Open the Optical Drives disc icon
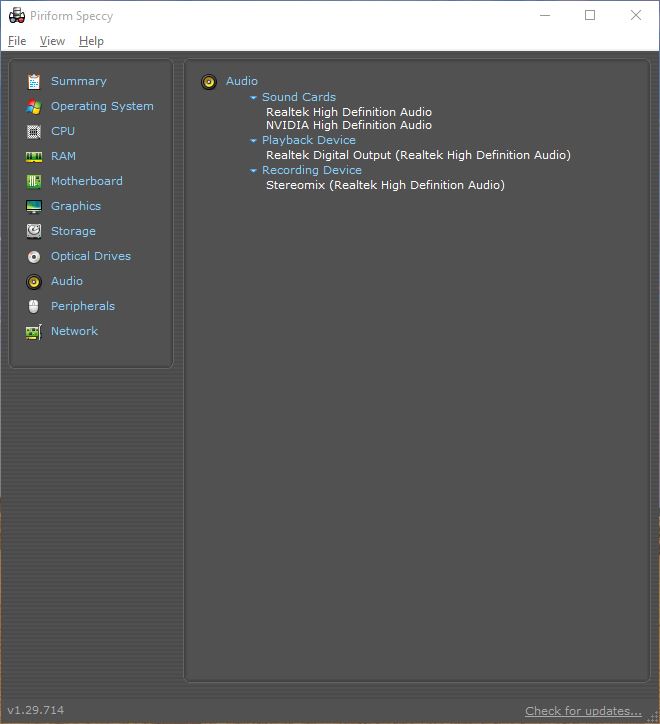This screenshot has width=660, height=724. (34, 257)
